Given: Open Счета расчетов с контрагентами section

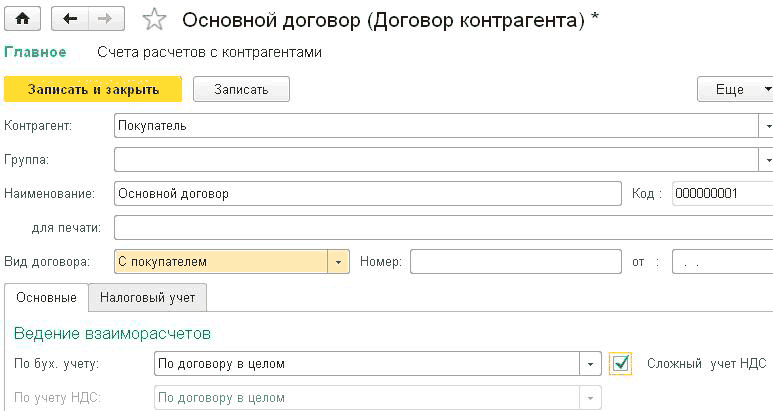Looking at the screenshot, I should coord(209,52).
